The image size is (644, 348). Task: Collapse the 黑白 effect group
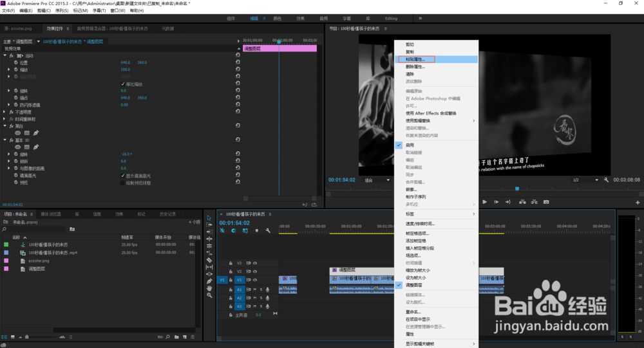(5, 126)
